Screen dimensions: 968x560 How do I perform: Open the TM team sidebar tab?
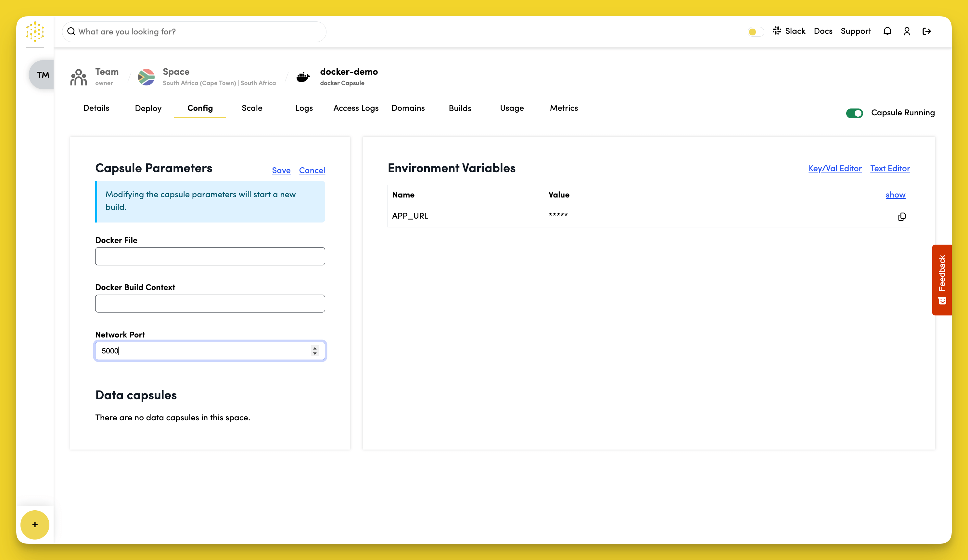coord(43,74)
